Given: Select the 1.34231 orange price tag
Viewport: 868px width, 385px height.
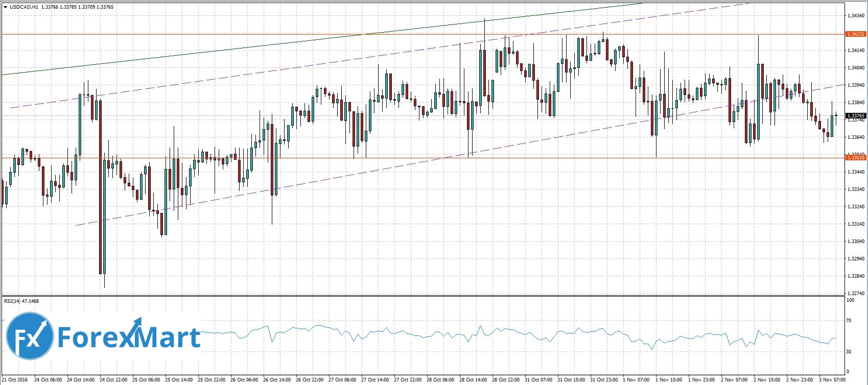Looking at the screenshot, I should 856,34.
